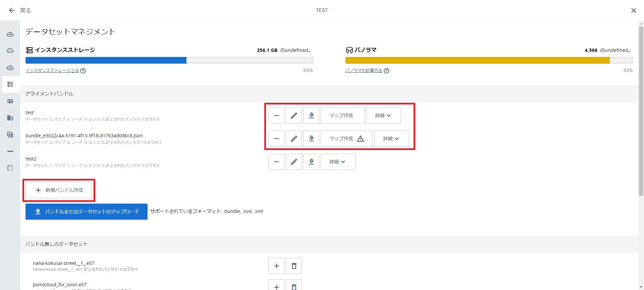Open the building icon in sidebar

(10, 118)
